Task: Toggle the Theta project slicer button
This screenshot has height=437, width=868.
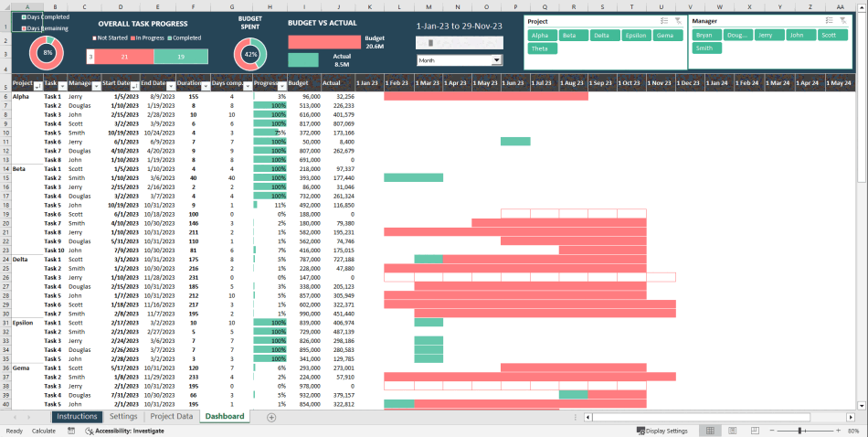Action: [541, 48]
